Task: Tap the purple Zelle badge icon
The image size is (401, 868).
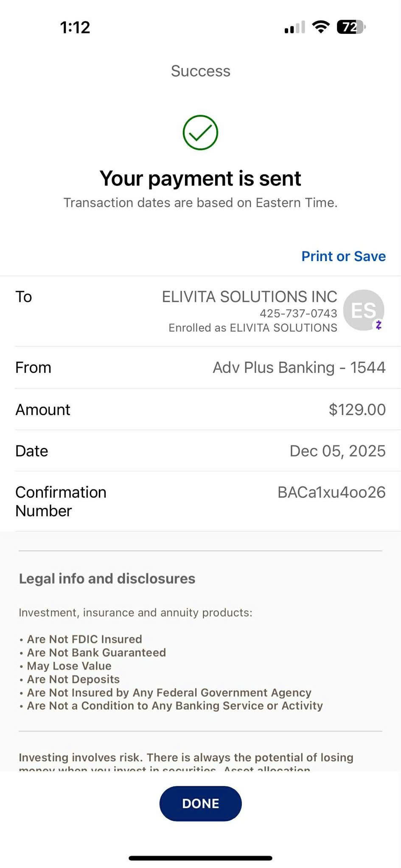Action: click(x=379, y=325)
